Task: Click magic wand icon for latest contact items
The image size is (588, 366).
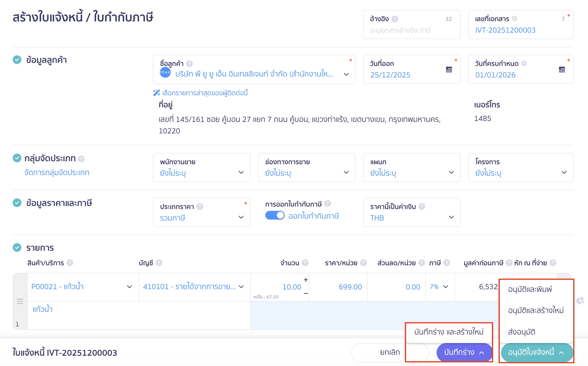Action: (x=157, y=93)
